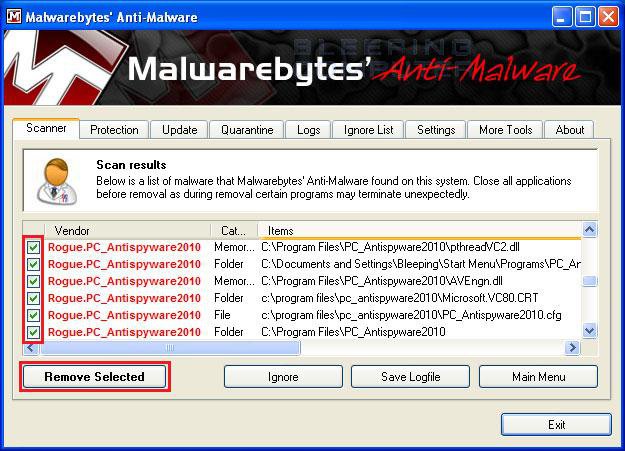Uncheck the C:\Program Files\PC_Antispyware2010 folder checkbox
The width and height of the screenshot is (625, 451).
[33, 332]
